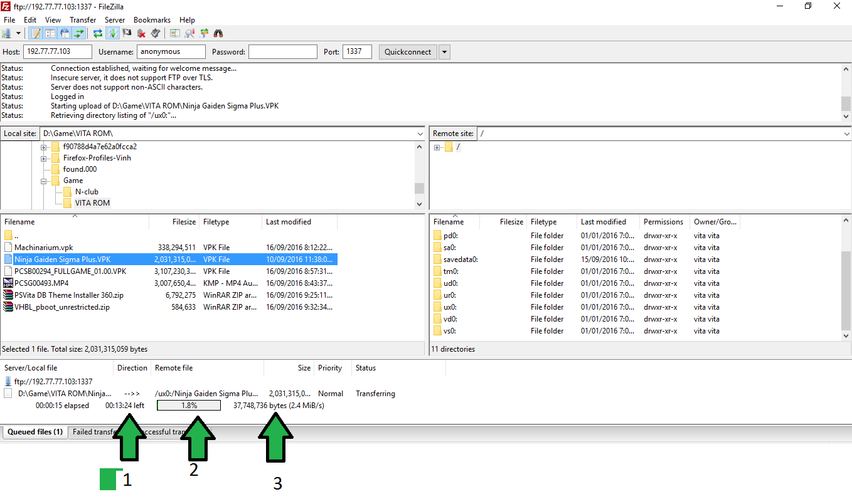The height and width of the screenshot is (504, 852).
Task: Switch to the Queued files tab
Action: [35, 432]
